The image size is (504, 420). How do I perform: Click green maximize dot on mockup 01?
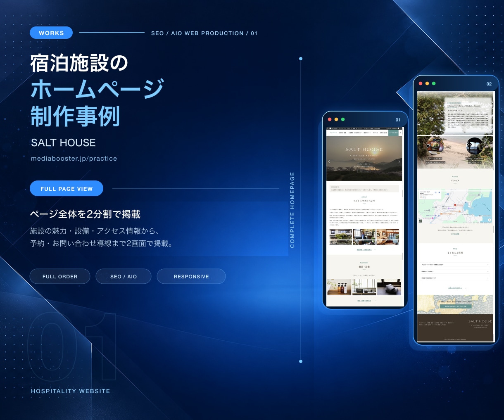pos(343,119)
